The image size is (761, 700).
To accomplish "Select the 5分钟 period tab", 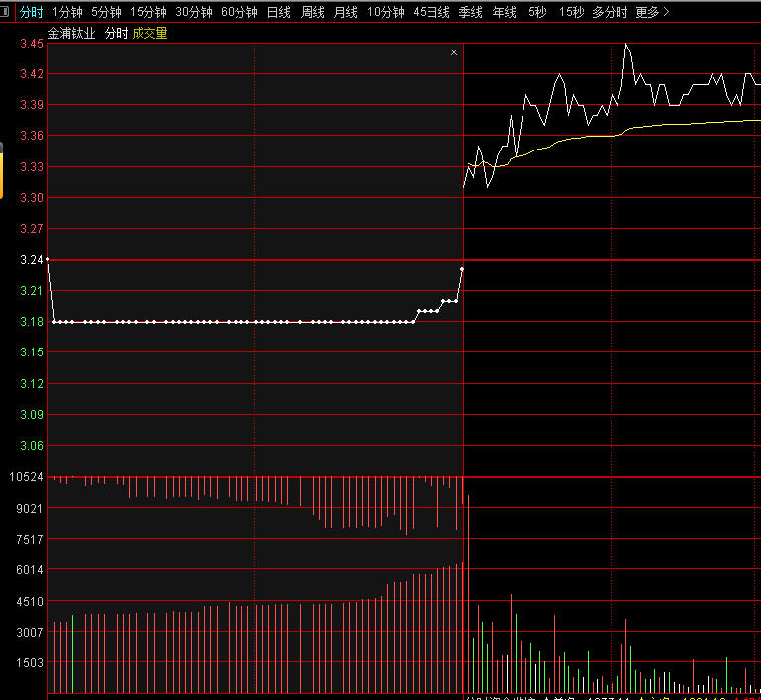I will (106, 12).
